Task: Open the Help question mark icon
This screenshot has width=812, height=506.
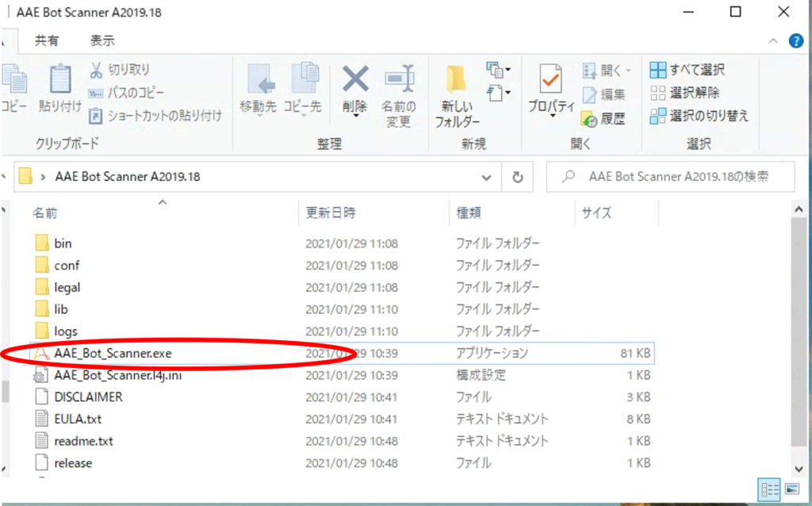Action: tap(796, 41)
